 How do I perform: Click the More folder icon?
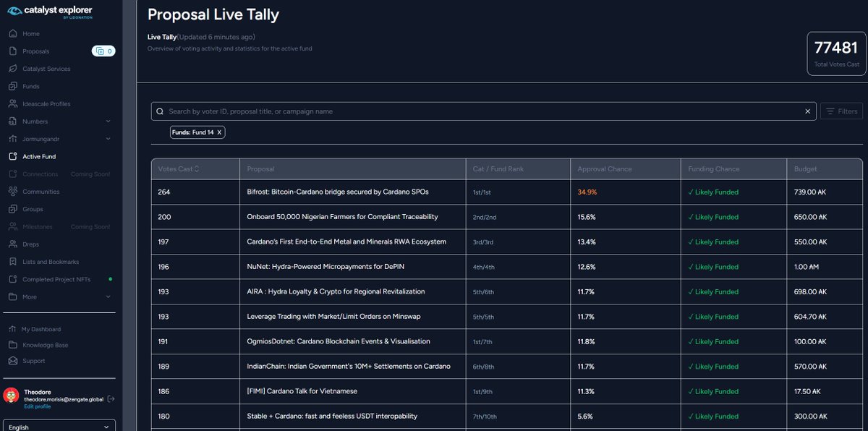click(12, 296)
